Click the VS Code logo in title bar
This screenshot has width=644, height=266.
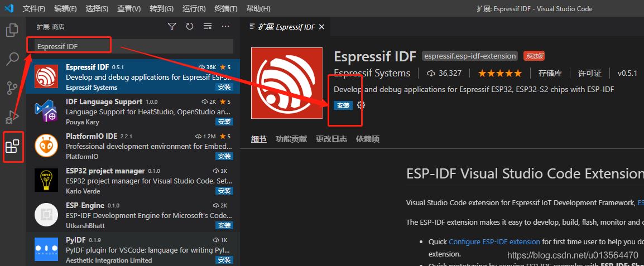pyautogui.click(x=9, y=8)
